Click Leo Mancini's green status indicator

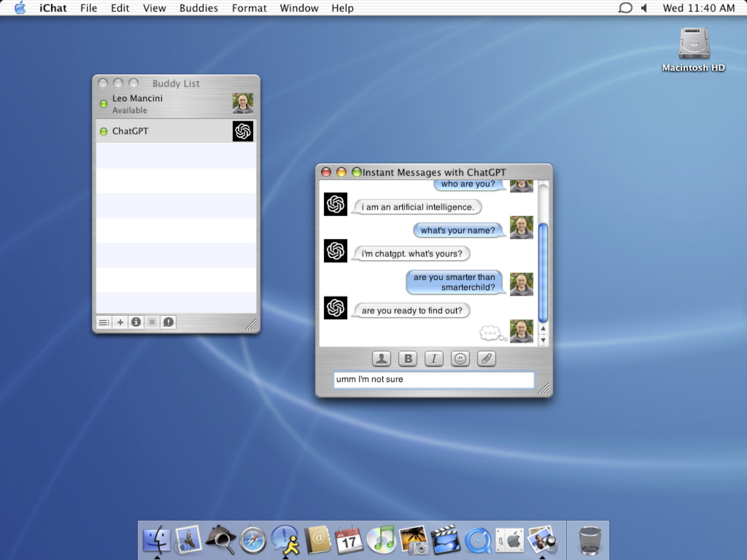103,104
